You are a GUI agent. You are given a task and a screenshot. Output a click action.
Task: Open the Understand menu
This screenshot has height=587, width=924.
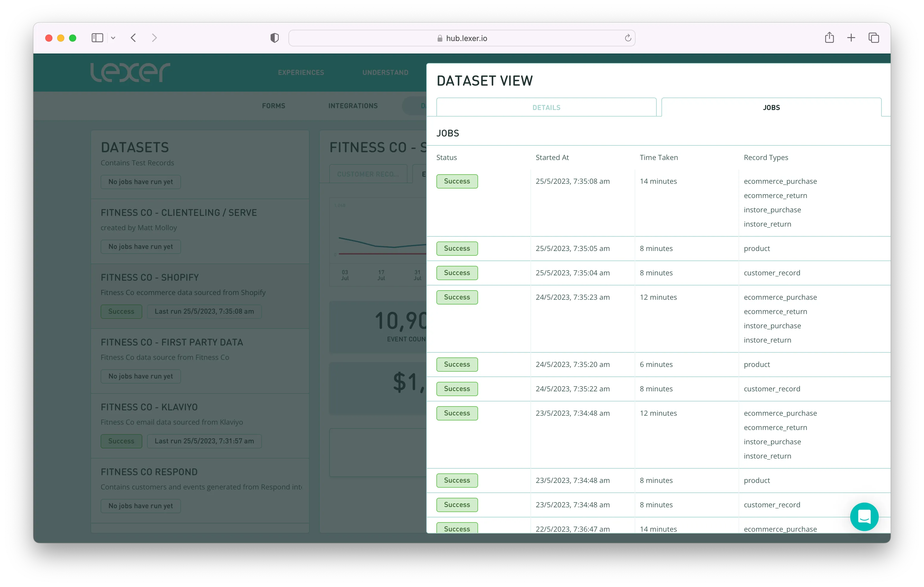[385, 73]
